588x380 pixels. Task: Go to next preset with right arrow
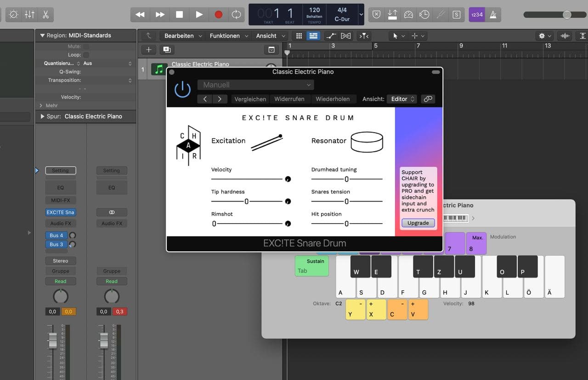tap(220, 99)
